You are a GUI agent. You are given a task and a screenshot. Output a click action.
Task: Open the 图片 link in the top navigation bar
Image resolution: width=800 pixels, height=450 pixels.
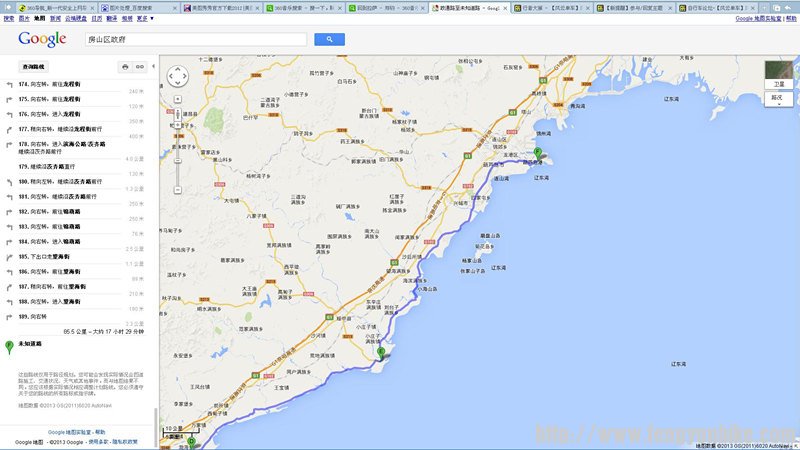click(24, 18)
